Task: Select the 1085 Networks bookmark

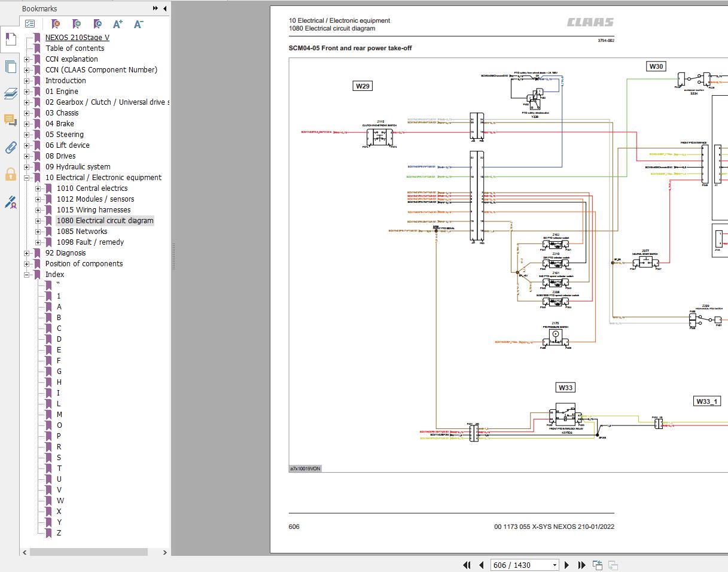Action: coord(82,232)
